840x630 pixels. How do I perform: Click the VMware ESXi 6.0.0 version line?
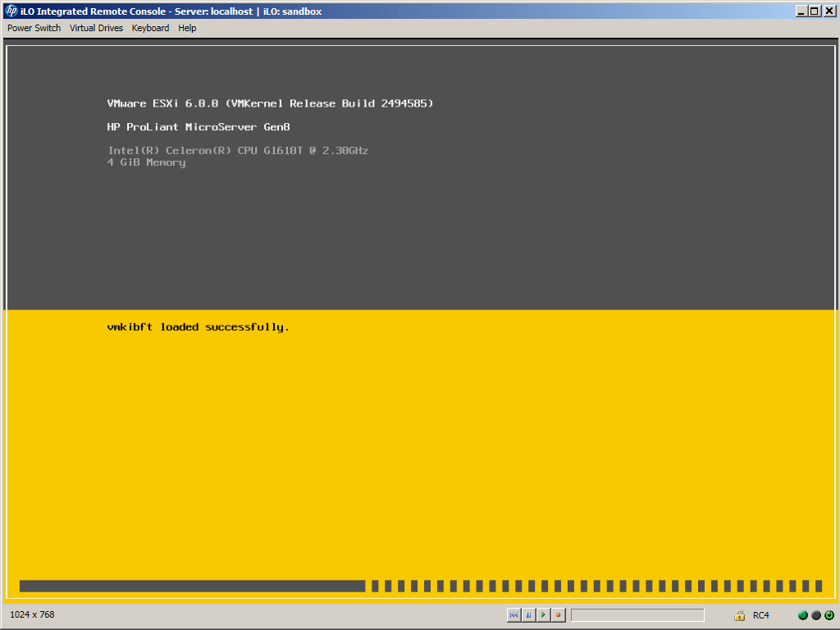(x=270, y=103)
